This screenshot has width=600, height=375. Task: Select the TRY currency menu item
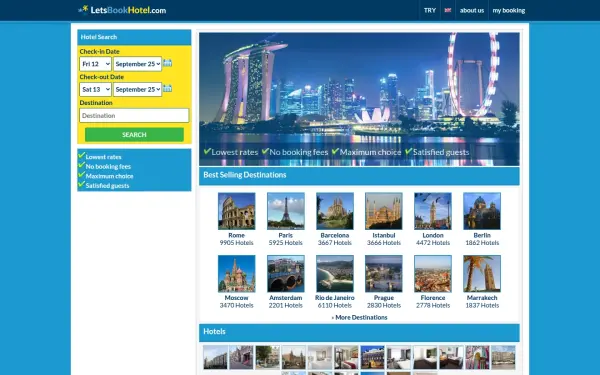click(x=430, y=10)
